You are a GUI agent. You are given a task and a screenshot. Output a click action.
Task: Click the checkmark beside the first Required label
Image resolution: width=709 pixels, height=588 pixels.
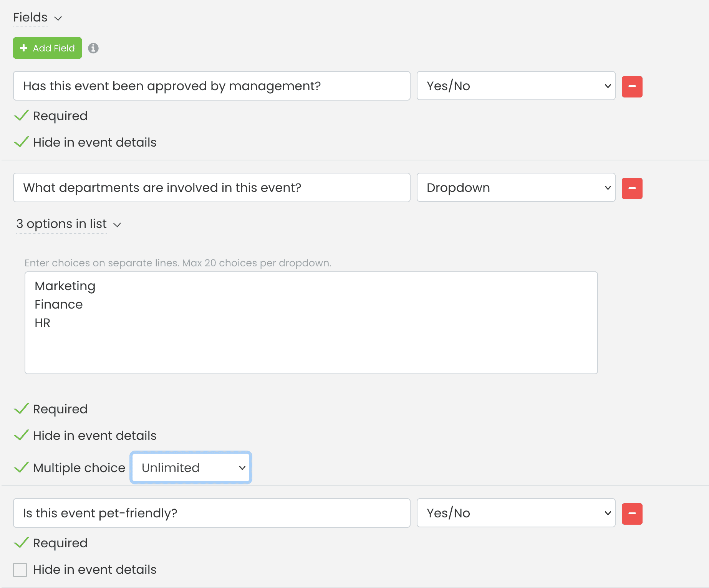click(21, 115)
